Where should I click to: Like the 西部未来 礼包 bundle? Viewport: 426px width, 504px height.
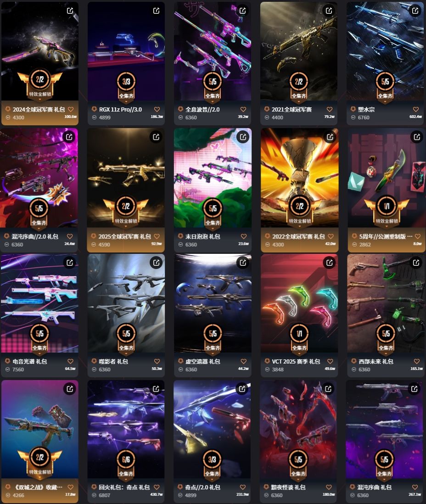pos(417,361)
